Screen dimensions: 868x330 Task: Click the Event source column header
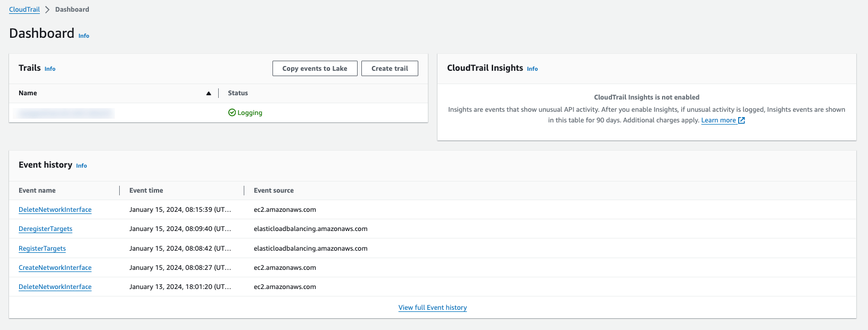pos(274,191)
